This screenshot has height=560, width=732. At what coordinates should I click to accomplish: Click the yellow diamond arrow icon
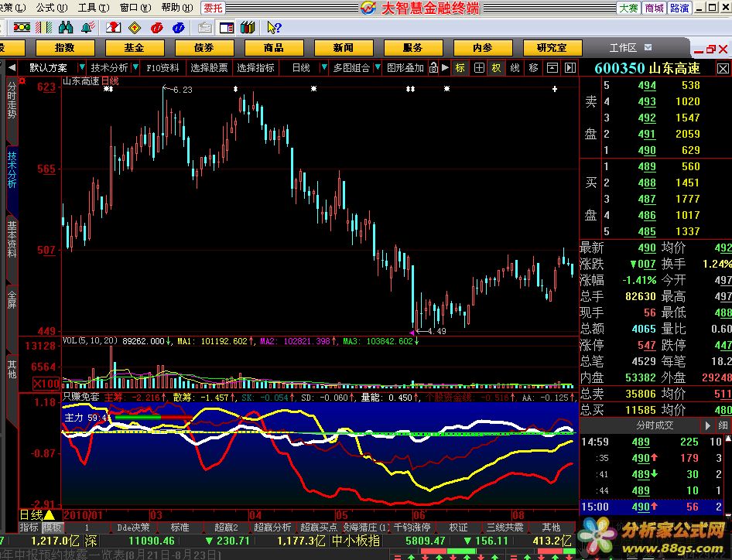pos(135,28)
